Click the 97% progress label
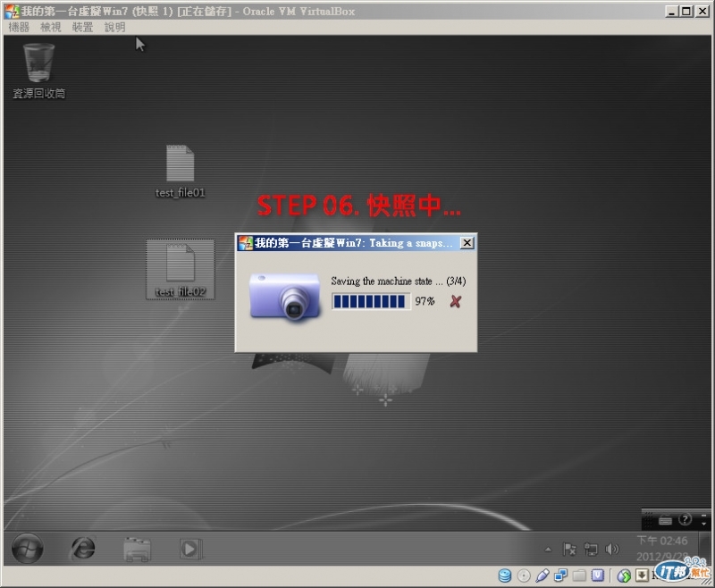 pyautogui.click(x=425, y=301)
